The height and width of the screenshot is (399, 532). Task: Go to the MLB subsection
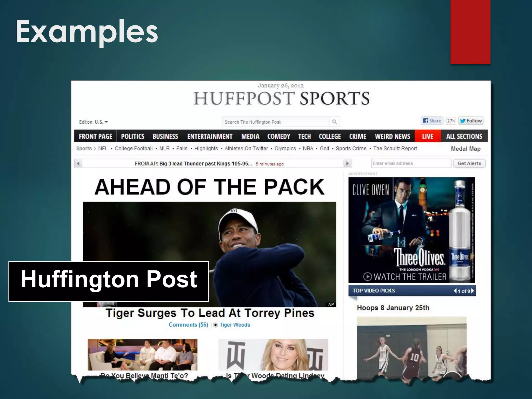click(164, 149)
